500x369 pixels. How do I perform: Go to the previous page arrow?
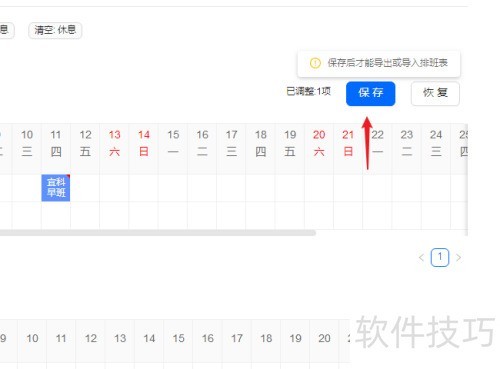click(421, 257)
